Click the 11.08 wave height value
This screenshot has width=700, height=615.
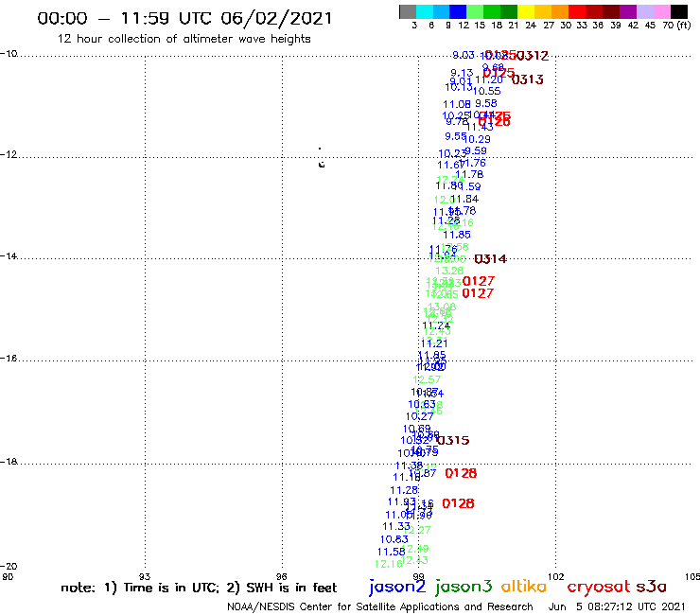tap(457, 104)
